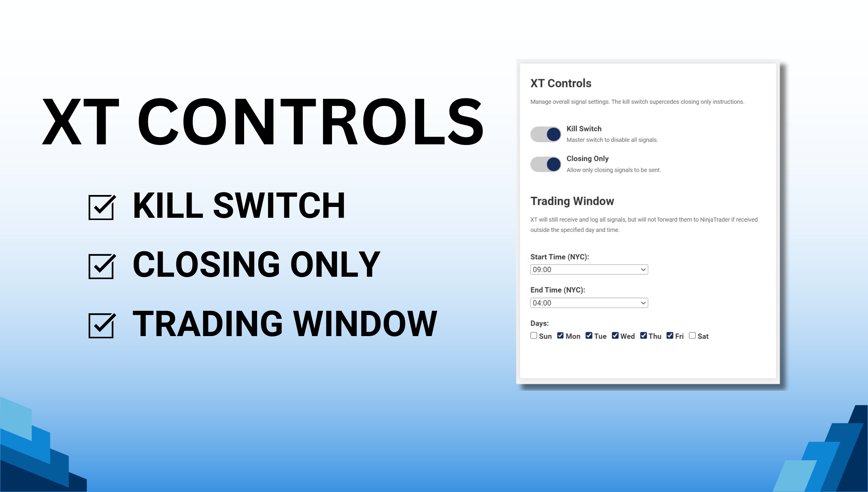
Task: Select 09:00 from Start Time dropdown
Action: click(588, 270)
